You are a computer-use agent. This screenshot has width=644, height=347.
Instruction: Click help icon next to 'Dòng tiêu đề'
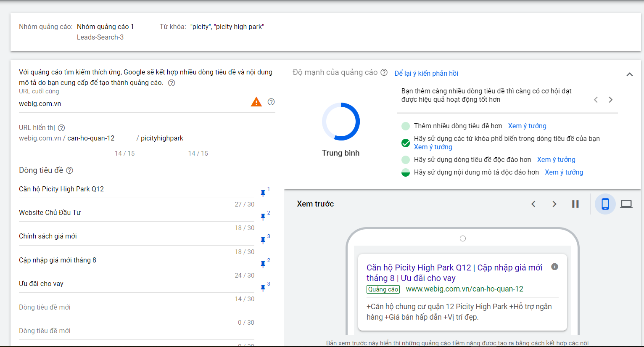pos(70,170)
